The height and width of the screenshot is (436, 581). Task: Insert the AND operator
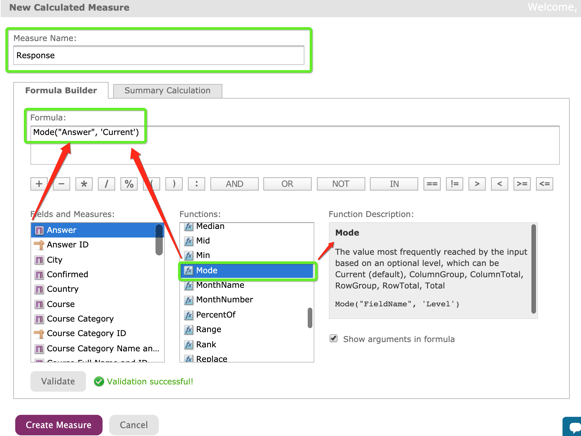(x=234, y=184)
